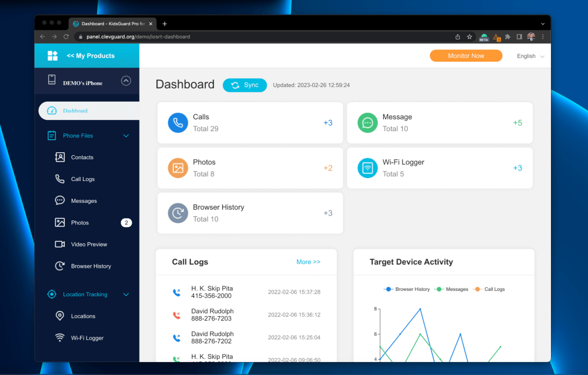Toggle Browser History series in chart legend
588x375 pixels.
(x=407, y=289)
